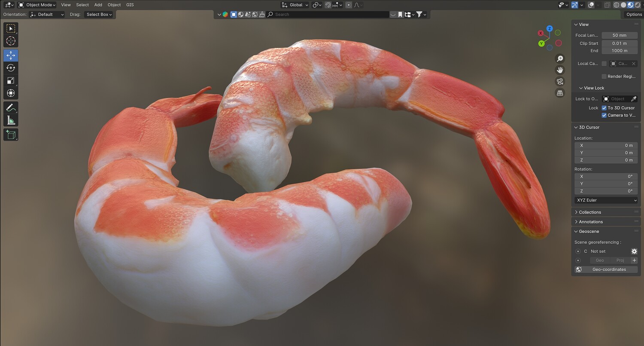Click the Focal Length 50 mm field
The width and height of the screenshot is (644, 346).
619,35
